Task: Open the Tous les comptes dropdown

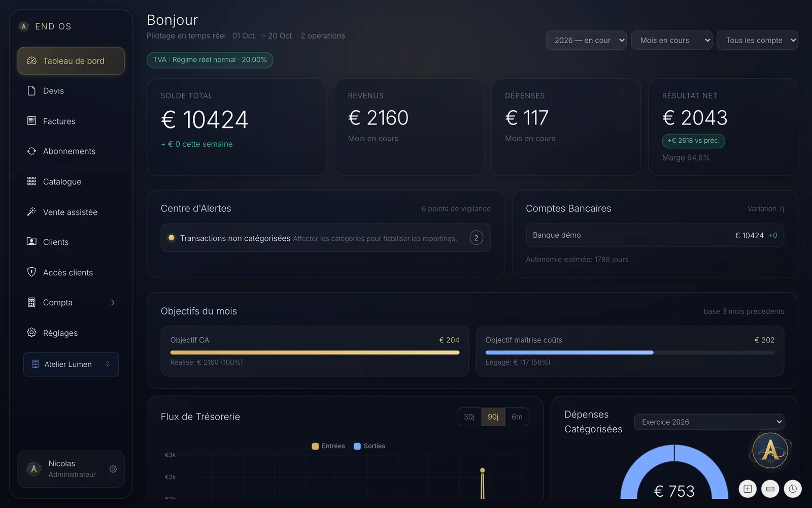Action: coord(757,40)
